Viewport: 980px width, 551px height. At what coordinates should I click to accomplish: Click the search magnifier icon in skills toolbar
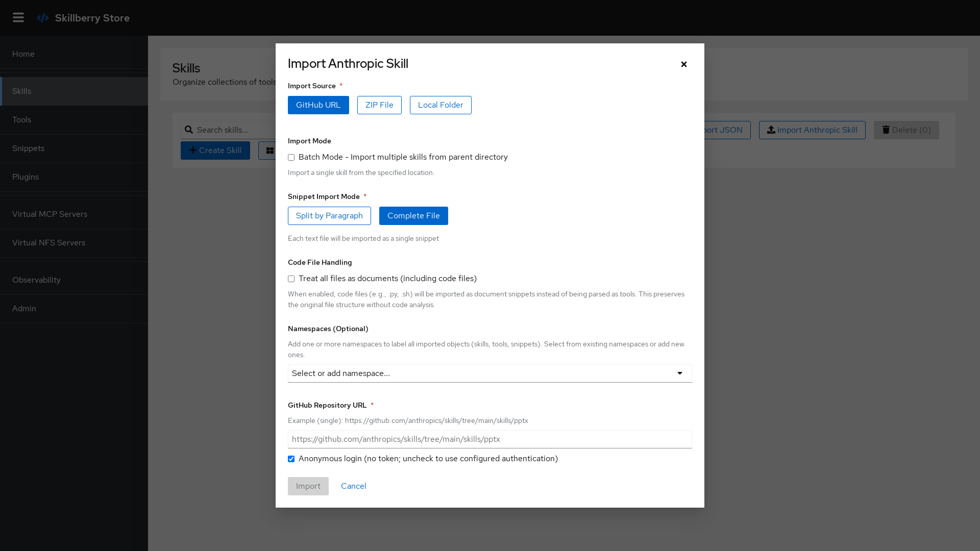click(189, 130)
